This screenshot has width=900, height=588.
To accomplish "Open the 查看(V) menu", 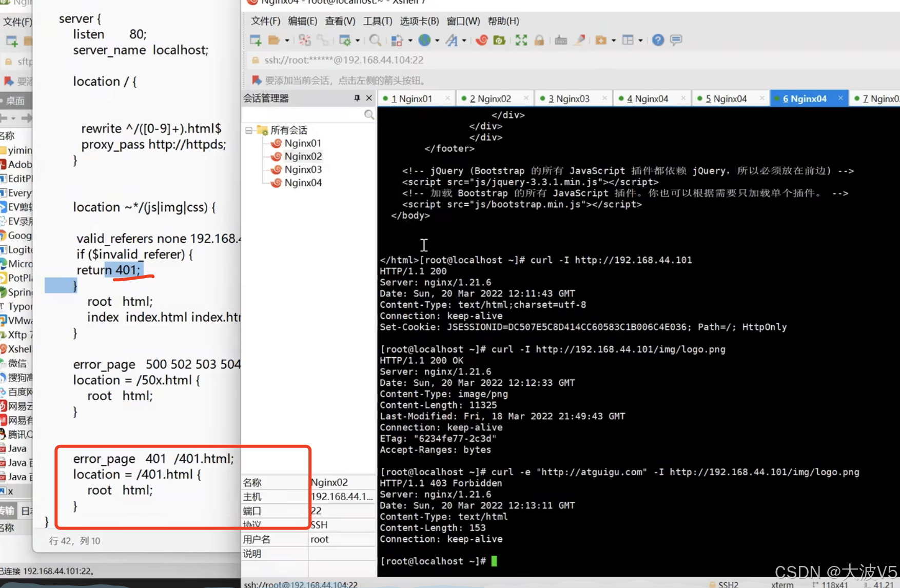I will pyautogui.click(x=340, y=21).
